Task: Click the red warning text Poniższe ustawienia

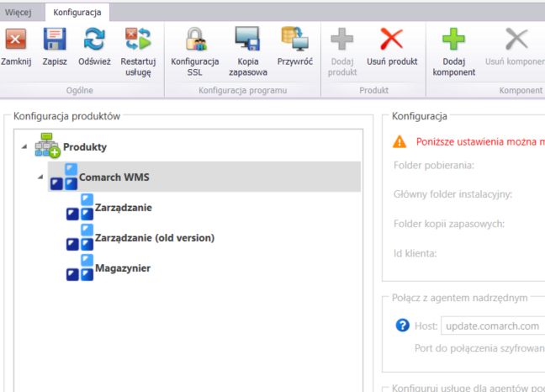Action: (480, 142)
